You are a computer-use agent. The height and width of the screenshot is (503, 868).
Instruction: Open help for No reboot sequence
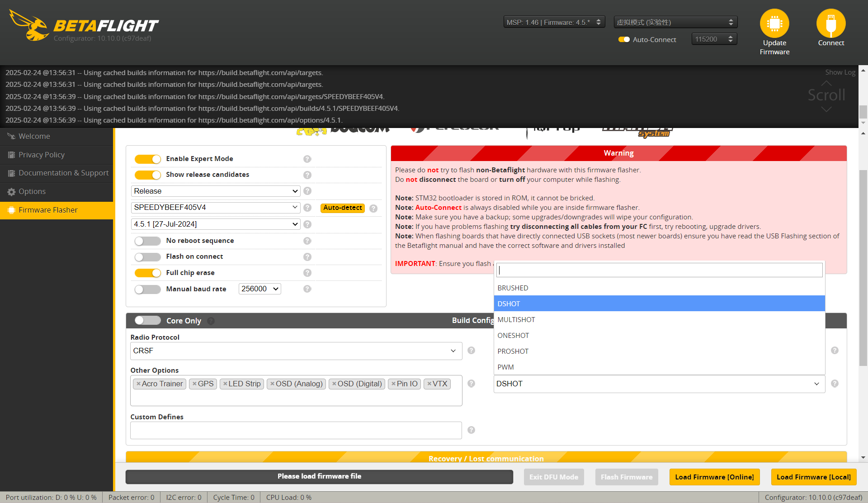pos(307,241)
